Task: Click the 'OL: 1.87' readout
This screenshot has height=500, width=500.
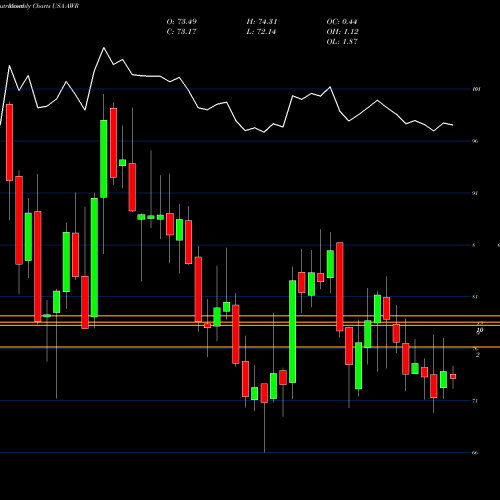Action: 342,42
